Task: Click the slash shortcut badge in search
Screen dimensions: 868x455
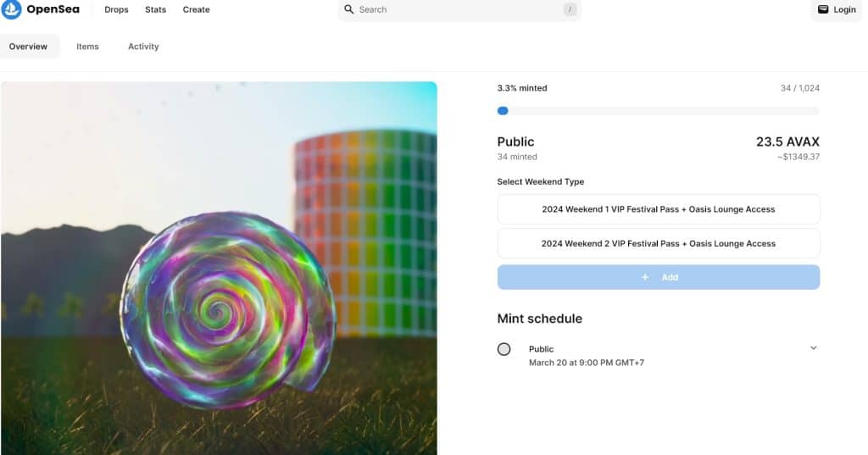Action: pyautogui.click(x=570, y=9)
